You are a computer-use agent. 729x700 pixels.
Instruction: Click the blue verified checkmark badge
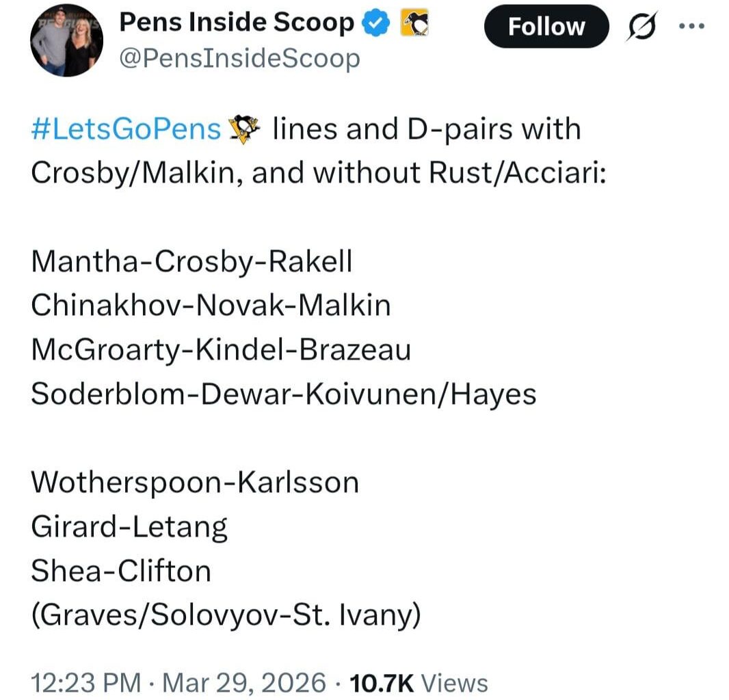click(x=375, y=21)
